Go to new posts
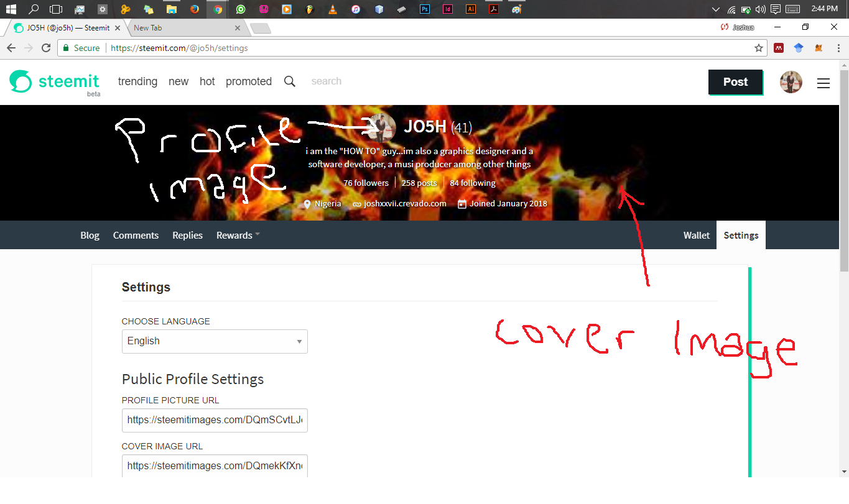Viewport: 849px width, 504px height. (x=179, y=81)
